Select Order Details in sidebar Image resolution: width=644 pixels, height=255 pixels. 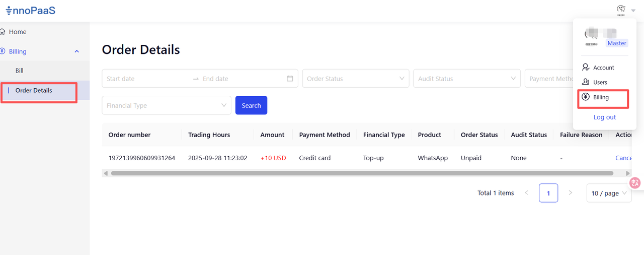pyautogui.click(x=34, y=91)
